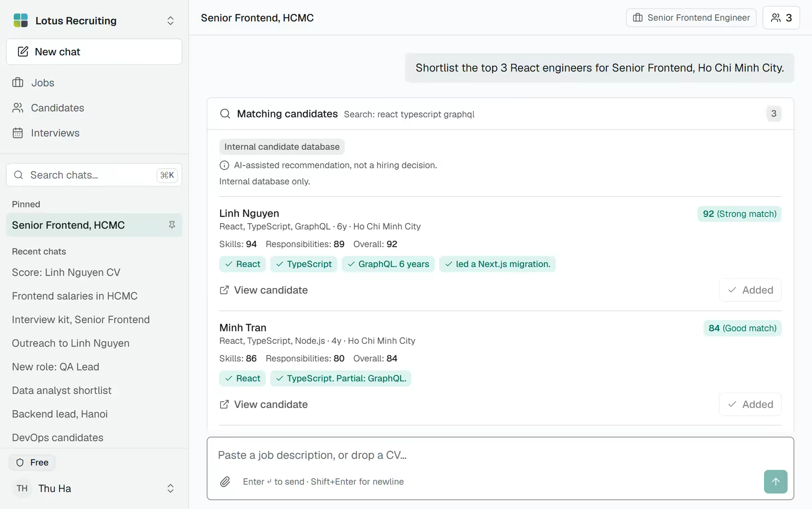Expand the Lotus Recruiting workspace switcher
The height and width of the screenshot is (509, 812).
tap(170, 21)
